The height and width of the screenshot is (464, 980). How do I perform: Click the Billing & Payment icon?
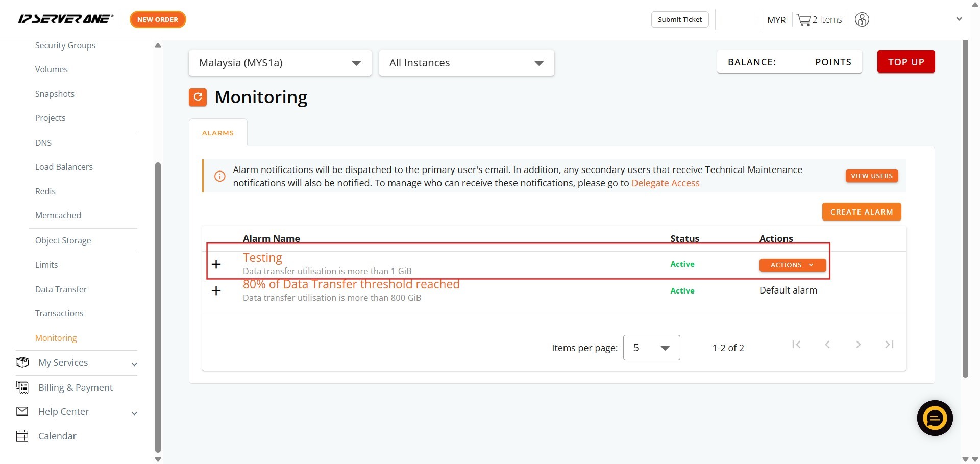pos(22,387)
